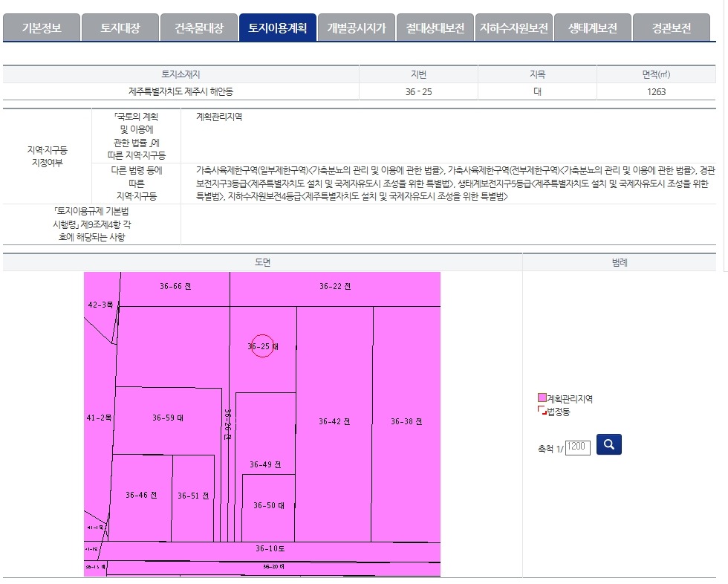Open the 기본정보 tab
The height and width of the screenshot is (584, 728).
click(42, 27)
